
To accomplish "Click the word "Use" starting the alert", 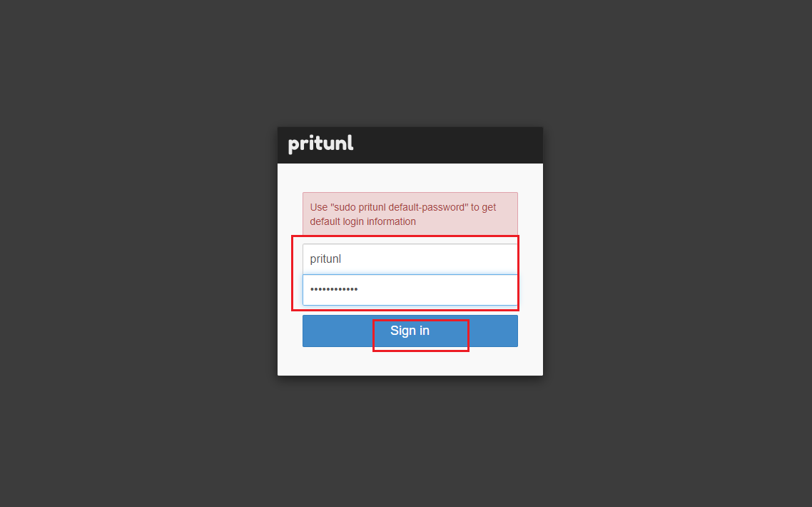I will [318, 207].
